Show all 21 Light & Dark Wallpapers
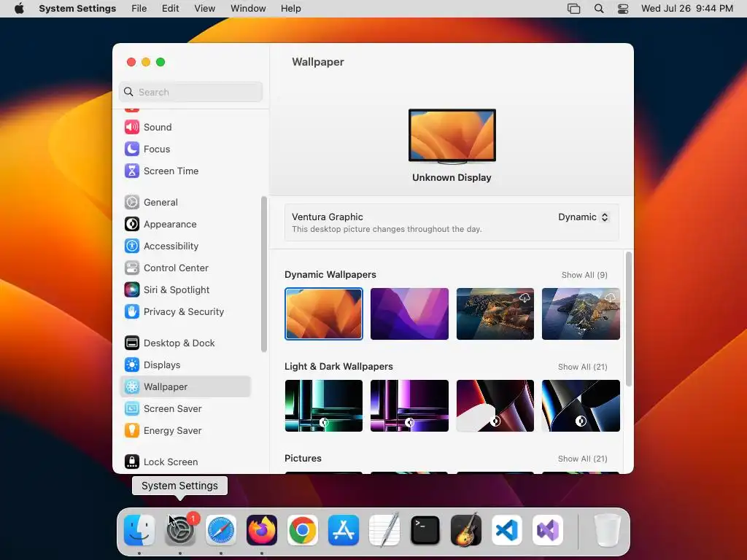747x560 pixels. coord(582,367)
